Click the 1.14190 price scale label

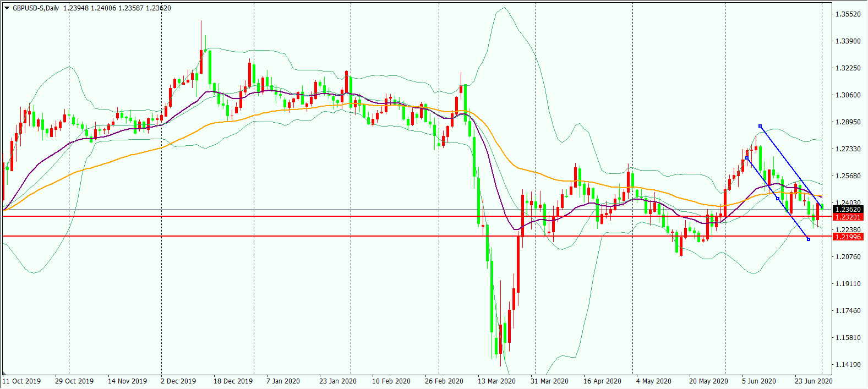click(848, 364)
